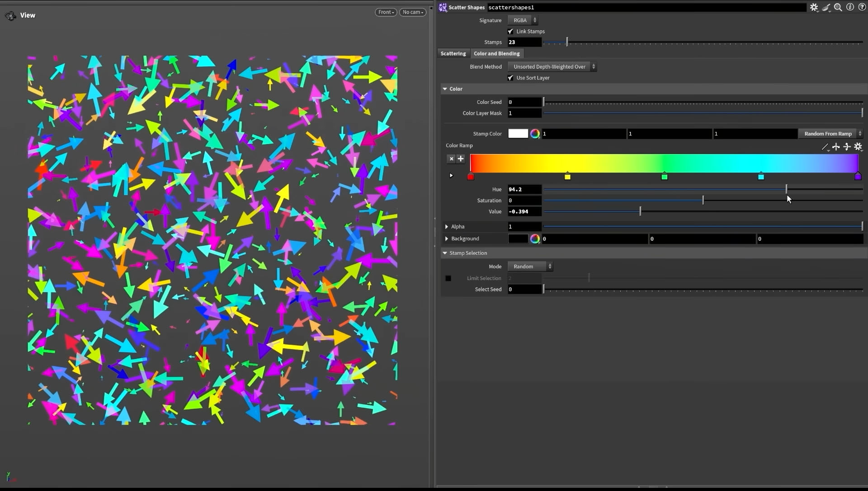868x491 pixels.
Task: Collapse the Stamp Selection section
Action: coord(445,253)
